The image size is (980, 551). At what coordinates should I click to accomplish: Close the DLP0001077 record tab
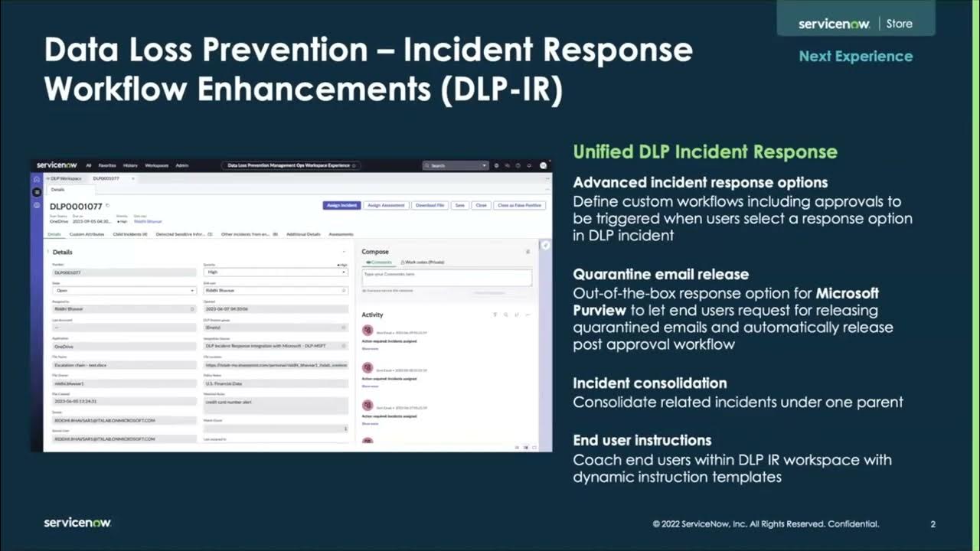(132, 178)
